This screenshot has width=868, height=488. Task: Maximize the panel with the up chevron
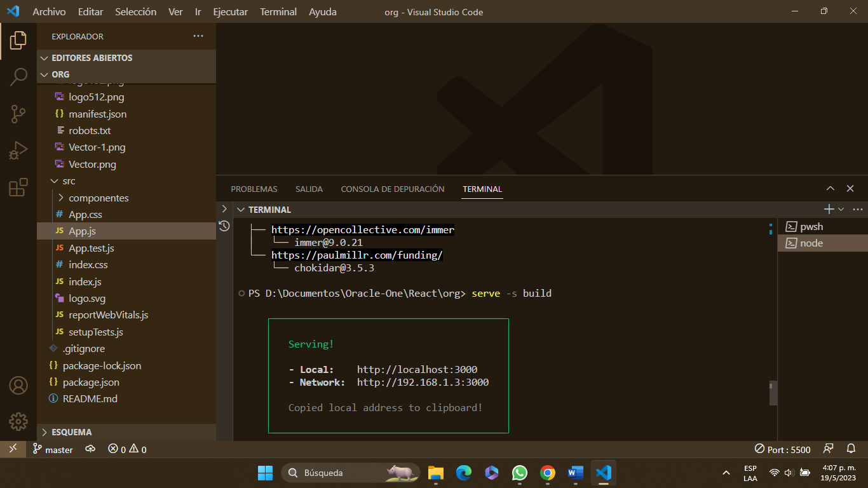point(831,189)
